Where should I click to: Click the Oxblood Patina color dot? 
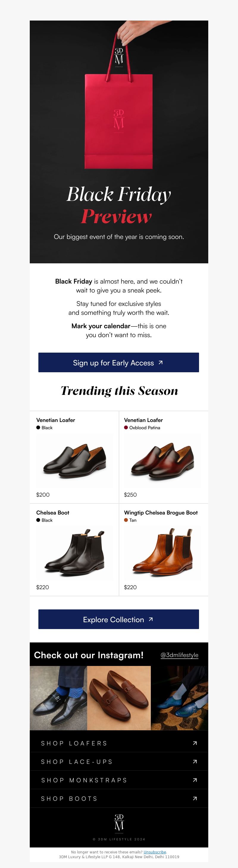tap(126, 428)
